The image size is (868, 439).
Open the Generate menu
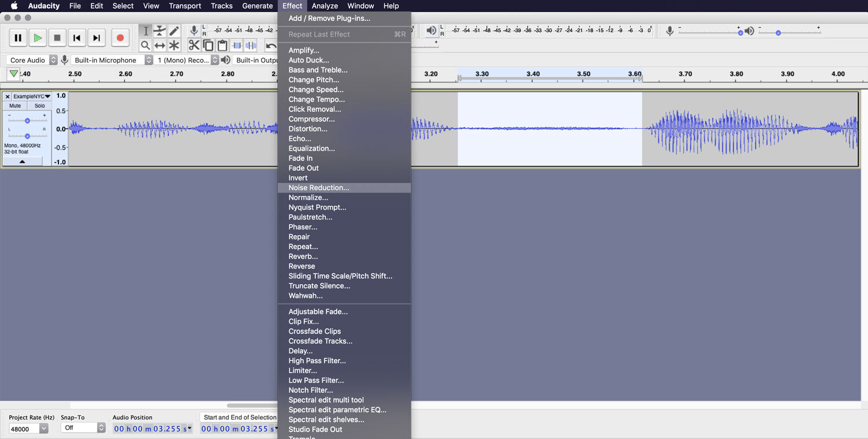pyautogui.click(x=258, y=6)
